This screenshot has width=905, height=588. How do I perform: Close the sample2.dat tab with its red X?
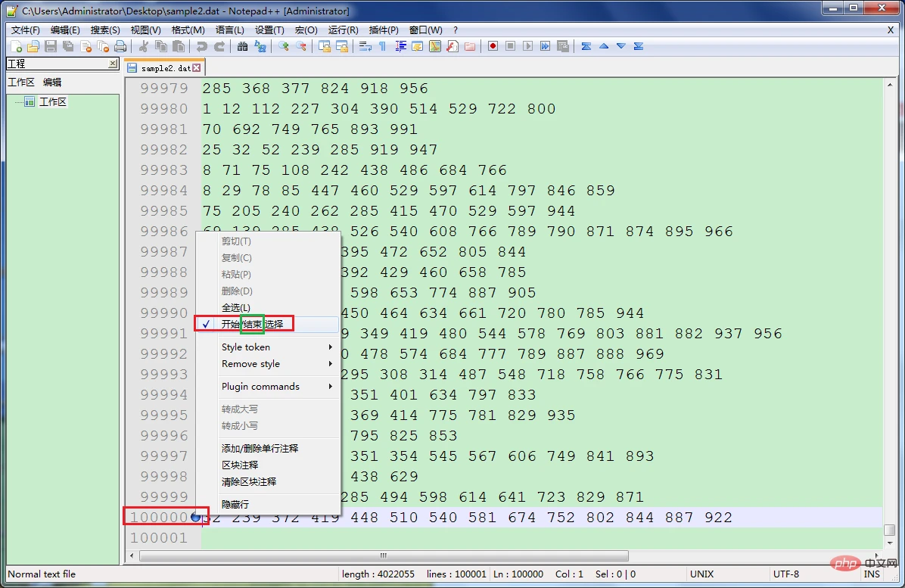[x=197, y=68]
